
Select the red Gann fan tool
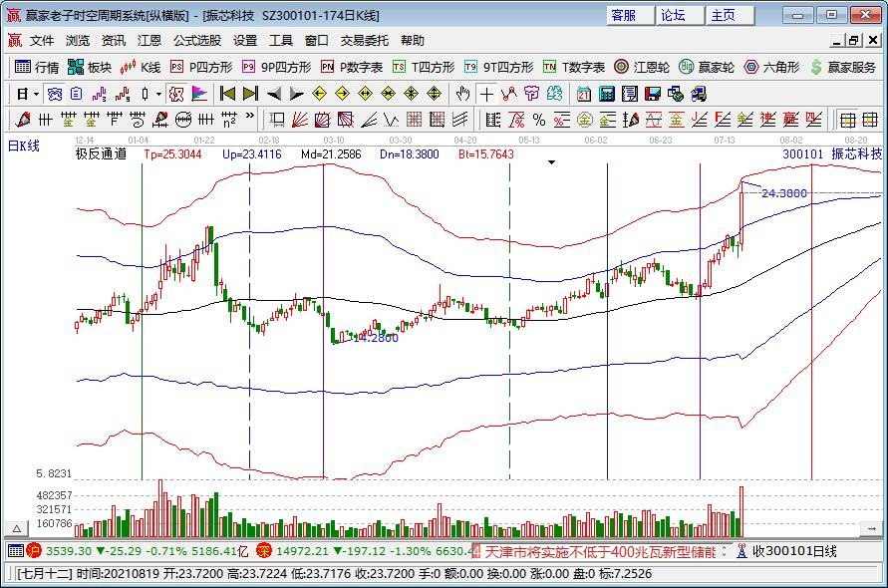tap(299, 120)
